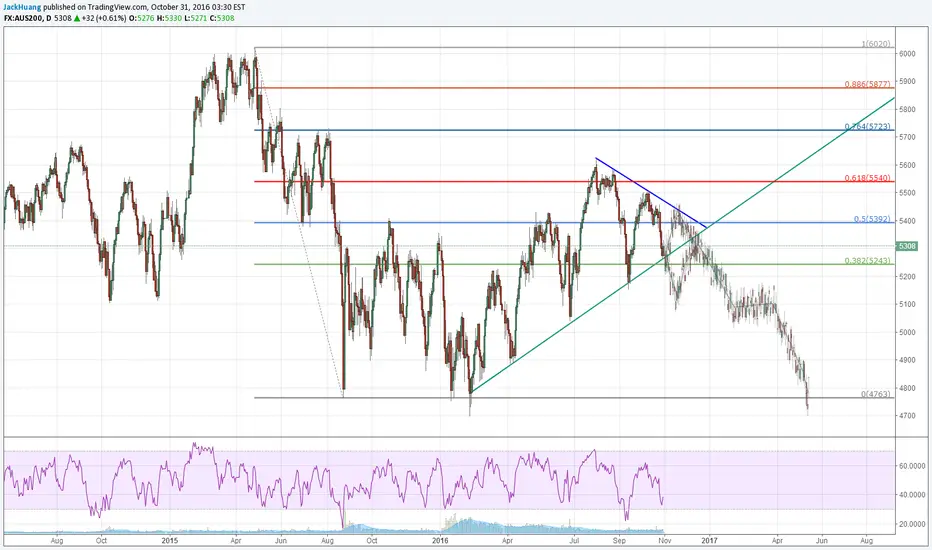The width and height of the screenshot is (932, 550).
Task: Click the 0.764(5723) Fibonacci level label
Action: tap(868, 127)
